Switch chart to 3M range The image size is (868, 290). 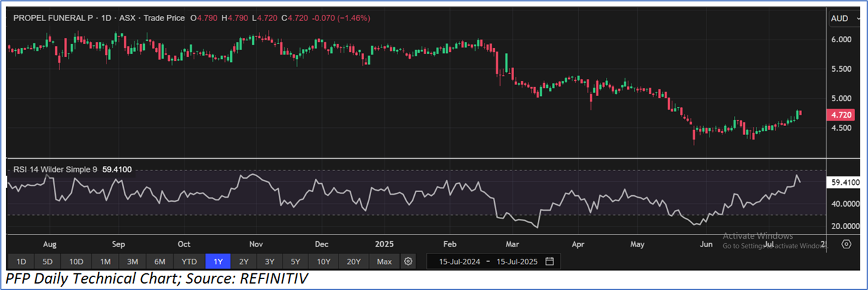(132, 261)
